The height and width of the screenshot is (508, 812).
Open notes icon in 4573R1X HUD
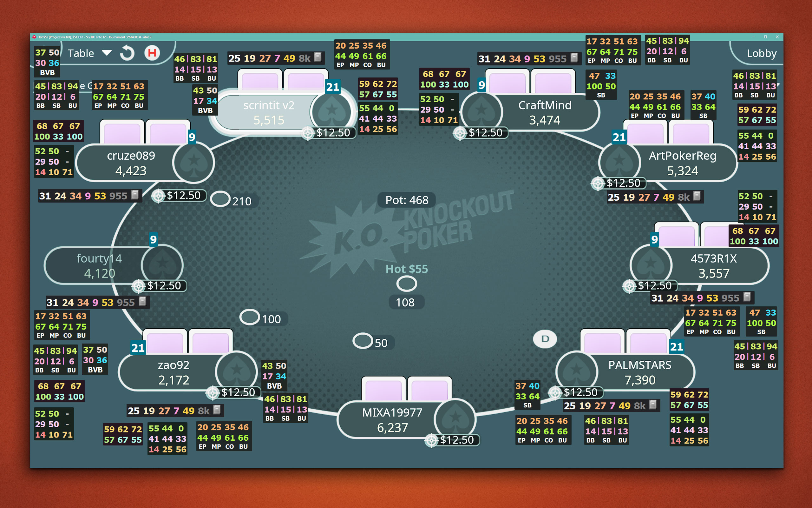point(747,297)
